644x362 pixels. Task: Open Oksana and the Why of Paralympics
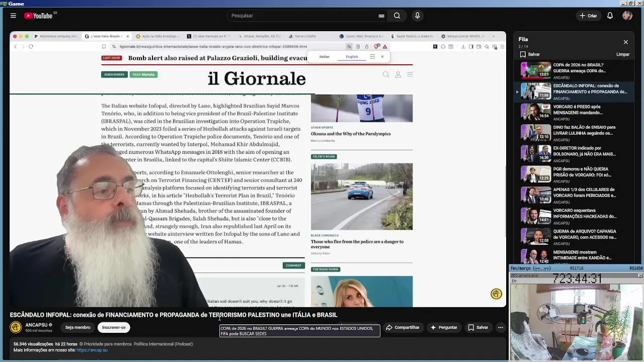pyautogui.click(x=351, y=134)
